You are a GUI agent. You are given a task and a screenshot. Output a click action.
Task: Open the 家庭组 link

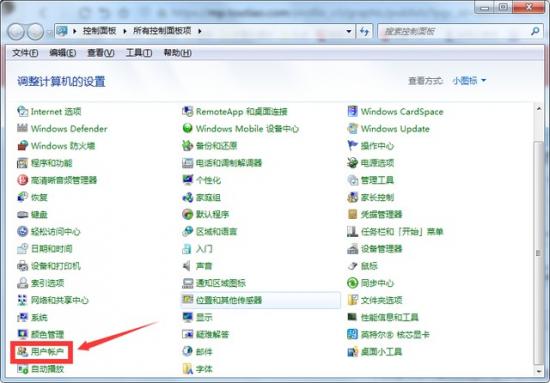click(208, 197)
